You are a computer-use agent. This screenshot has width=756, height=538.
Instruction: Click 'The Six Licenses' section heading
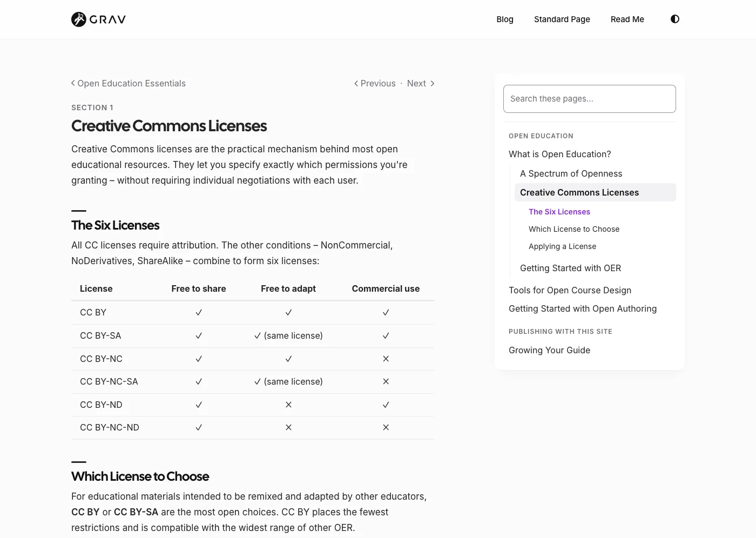point(116,225)
